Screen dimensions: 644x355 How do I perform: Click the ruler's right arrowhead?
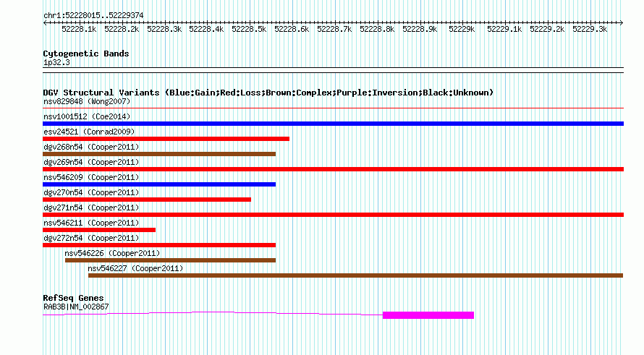[x=622, y=23]
